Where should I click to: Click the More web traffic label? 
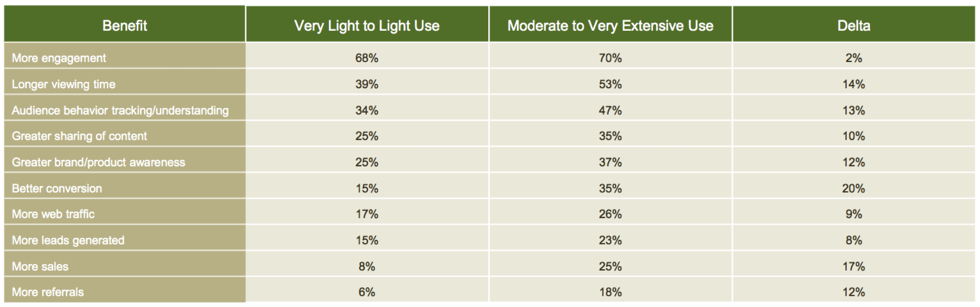click(x=53, y=214)
